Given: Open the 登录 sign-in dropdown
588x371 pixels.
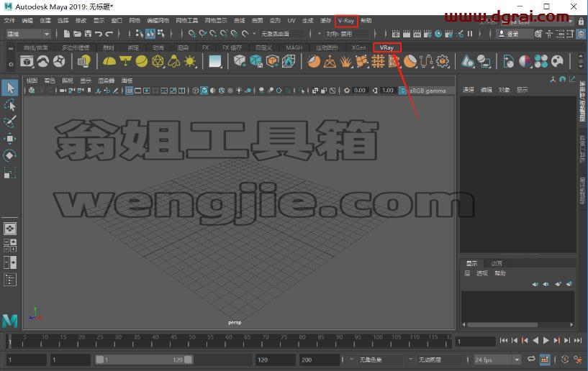Looking at the screenshot, I should (514, 34).
